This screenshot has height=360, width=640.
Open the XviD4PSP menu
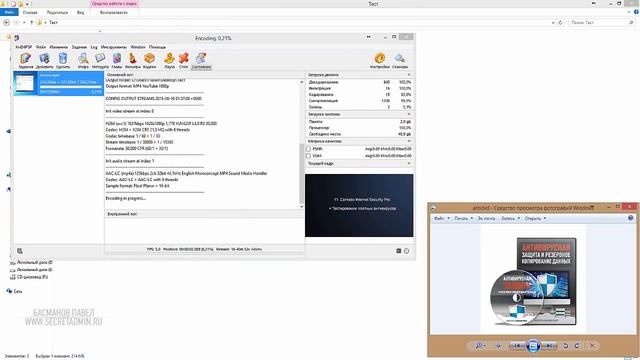23,47
